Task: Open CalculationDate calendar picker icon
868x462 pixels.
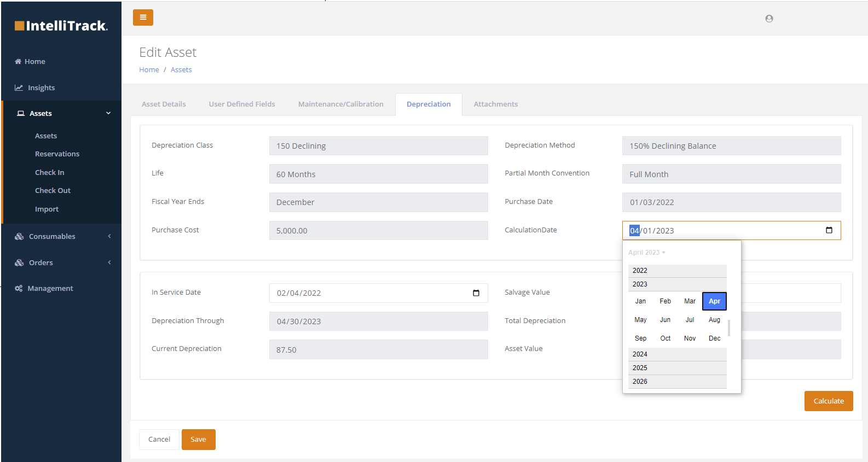Action: pyautogui.click(x=829, y=230)
